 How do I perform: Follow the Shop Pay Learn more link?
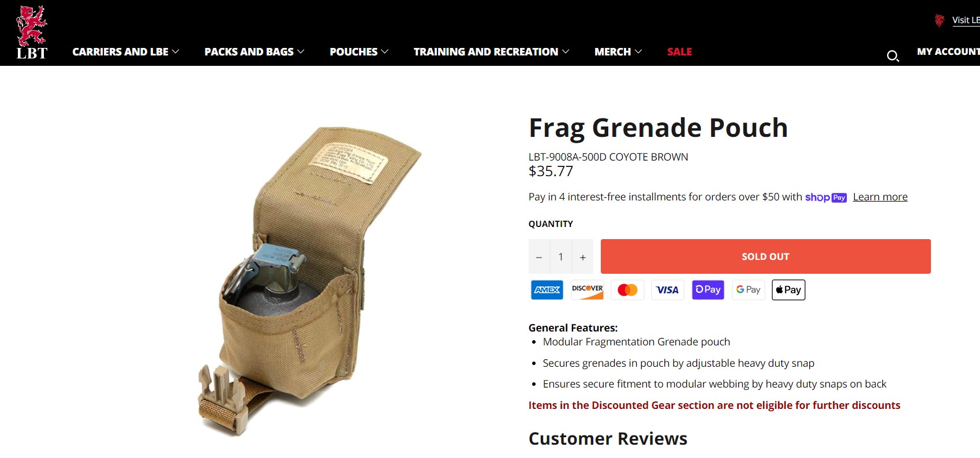880,197
